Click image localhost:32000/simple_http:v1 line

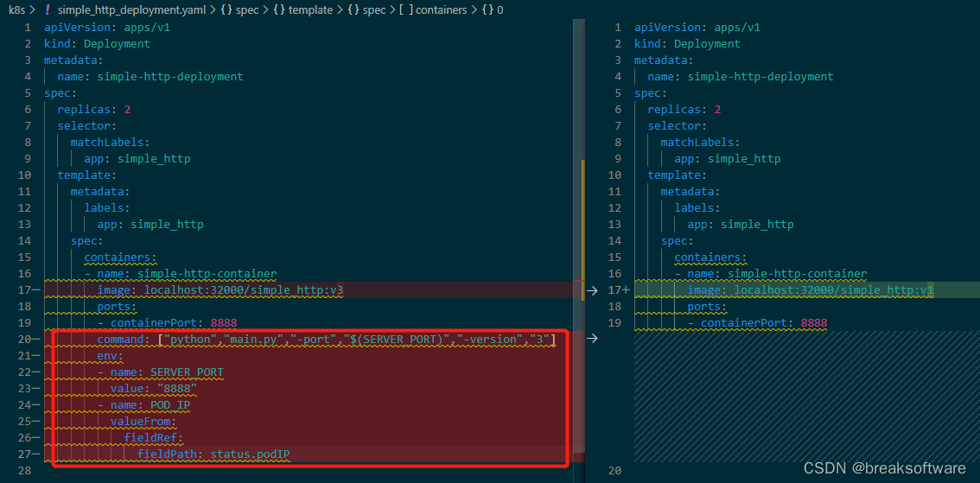(811, 290)
